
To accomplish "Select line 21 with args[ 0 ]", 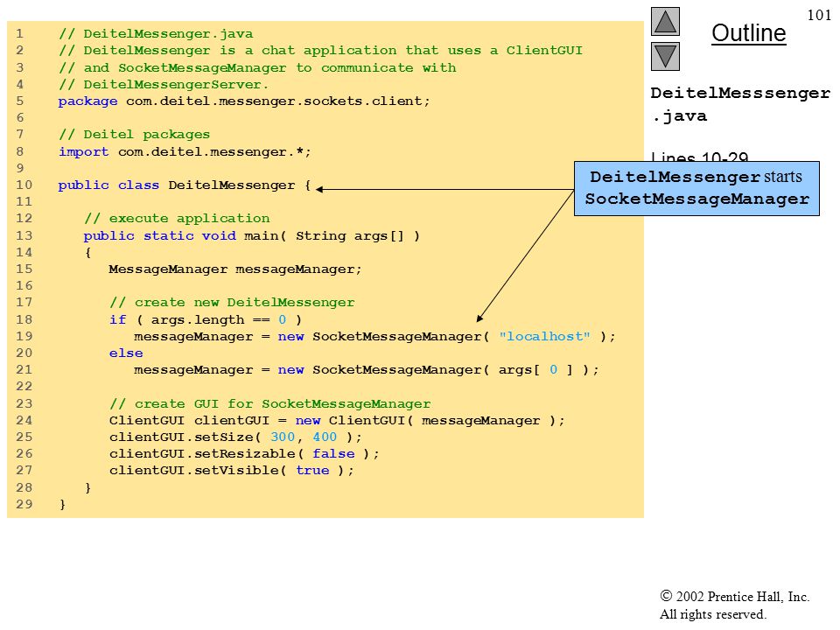I will [x=367, y=370].
